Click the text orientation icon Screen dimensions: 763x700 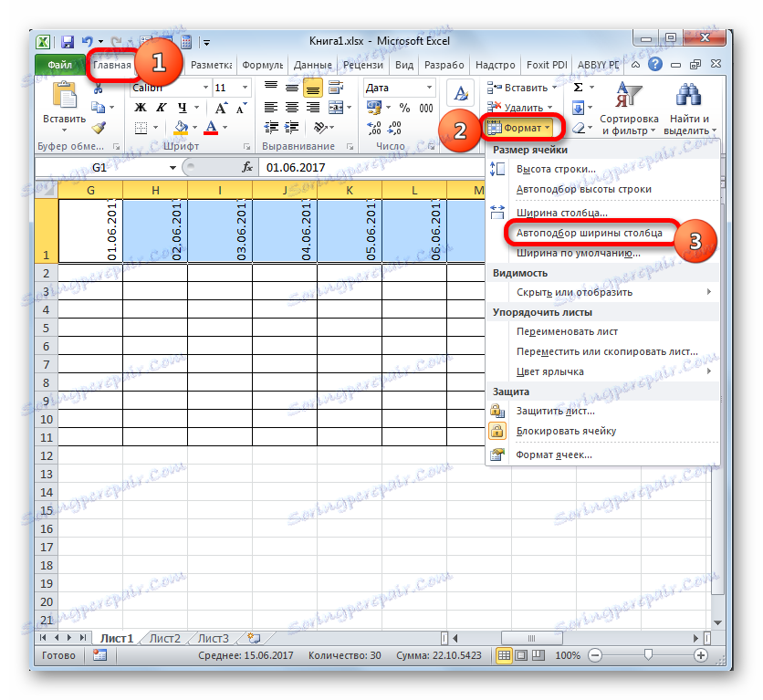[320, 128]
